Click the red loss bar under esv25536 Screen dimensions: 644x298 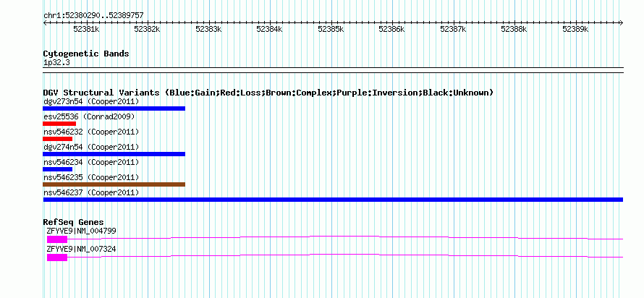(59, 124)
